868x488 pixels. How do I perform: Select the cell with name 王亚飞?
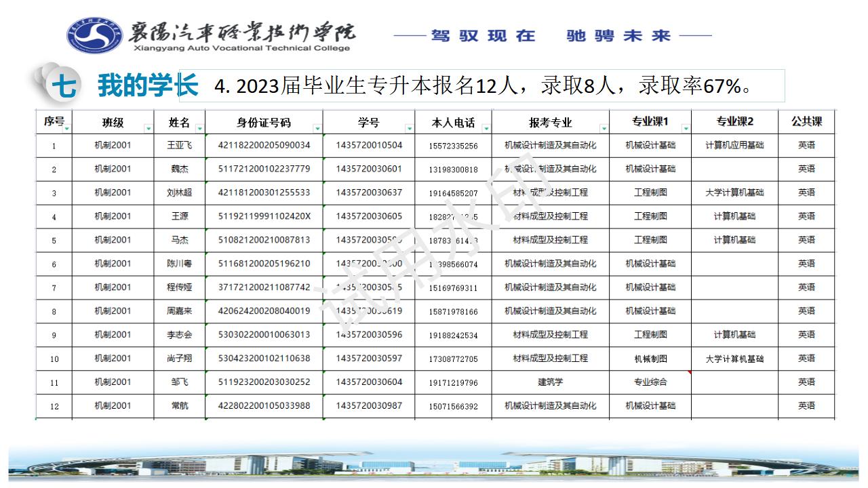[x=179, y=145]
